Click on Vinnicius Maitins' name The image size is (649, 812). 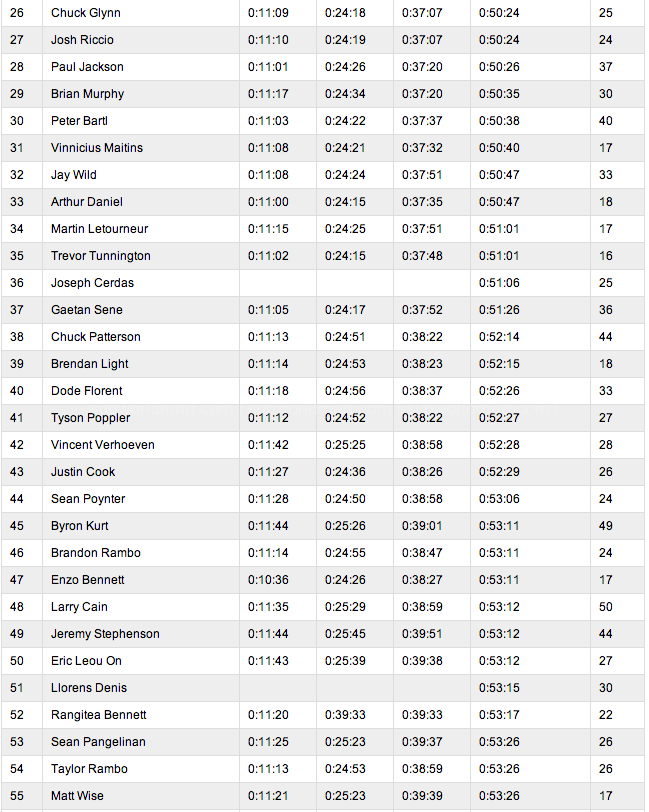tap(97, 148)
